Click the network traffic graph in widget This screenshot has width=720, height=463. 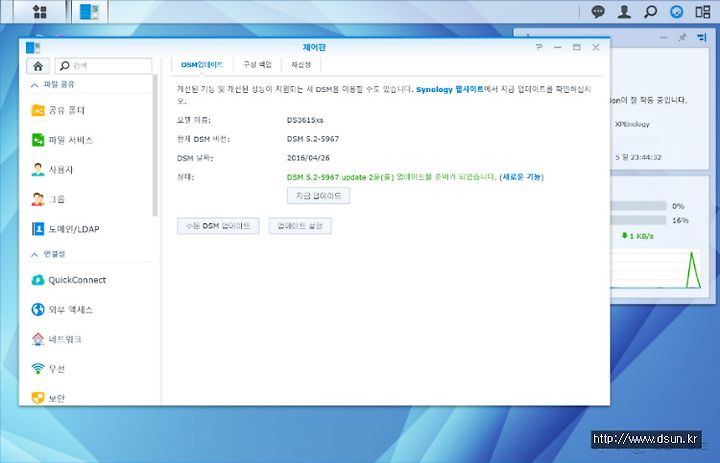click(656, 269)
